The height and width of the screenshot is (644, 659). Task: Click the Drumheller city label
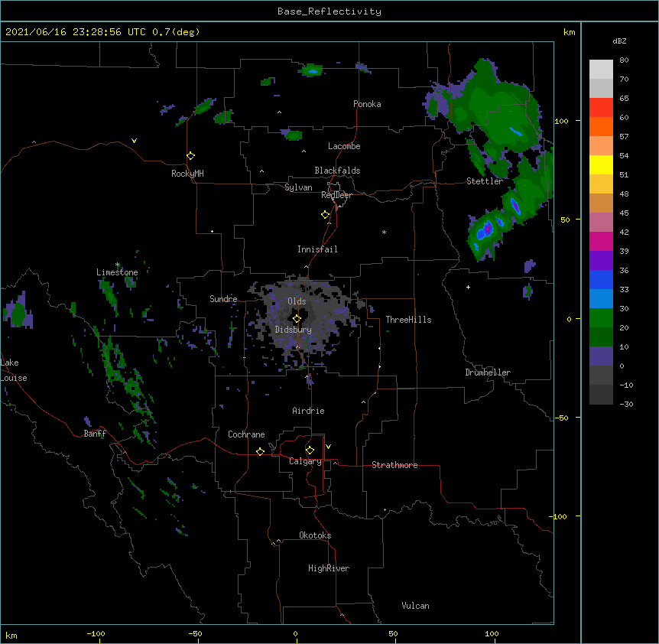pos(488,372)
